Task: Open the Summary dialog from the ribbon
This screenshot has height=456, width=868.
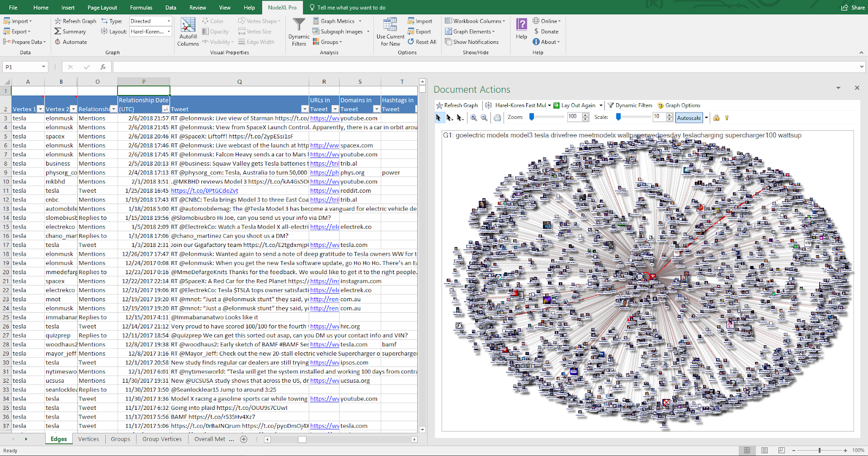Action: pos(70,31)
